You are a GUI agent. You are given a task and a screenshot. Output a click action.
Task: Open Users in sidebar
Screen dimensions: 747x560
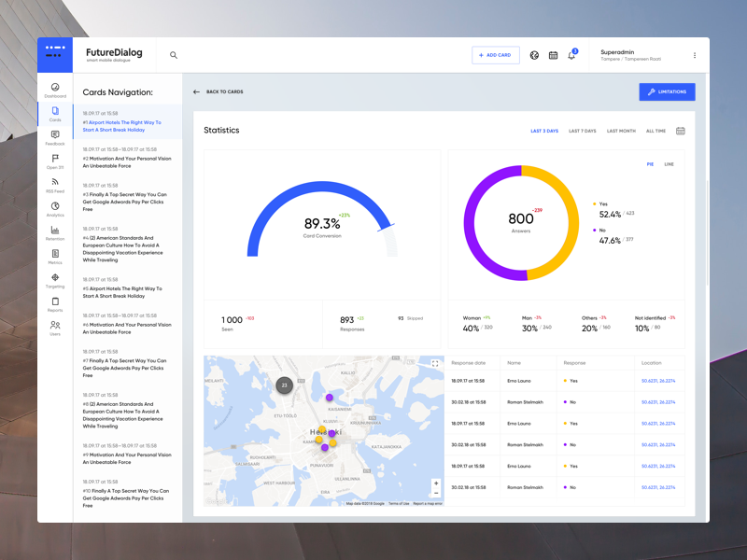(55, 329)
